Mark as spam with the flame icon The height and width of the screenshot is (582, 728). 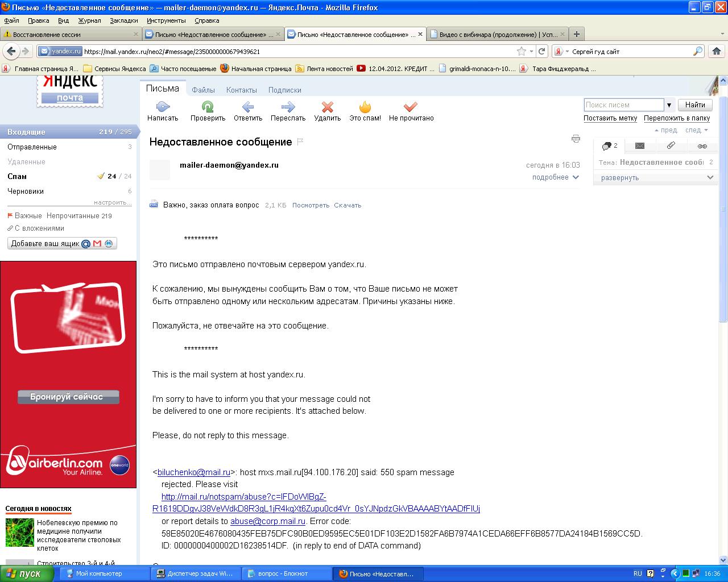pos(365,106)
